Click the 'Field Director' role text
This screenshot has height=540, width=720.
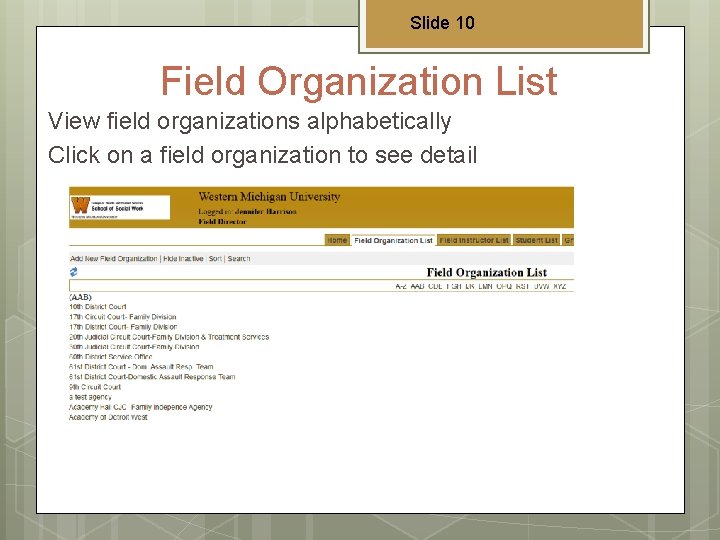coord(222,222)
